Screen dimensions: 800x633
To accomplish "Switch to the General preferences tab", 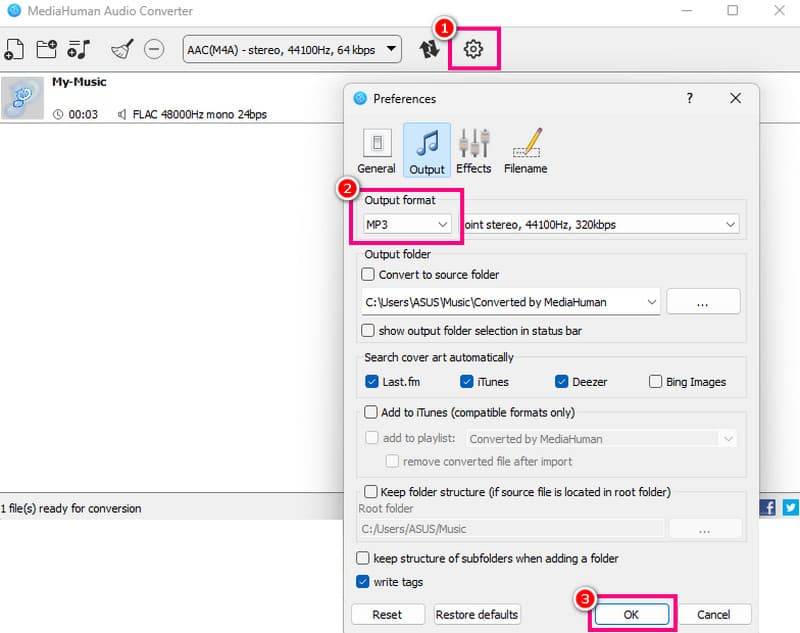I will tap(377, 151).
